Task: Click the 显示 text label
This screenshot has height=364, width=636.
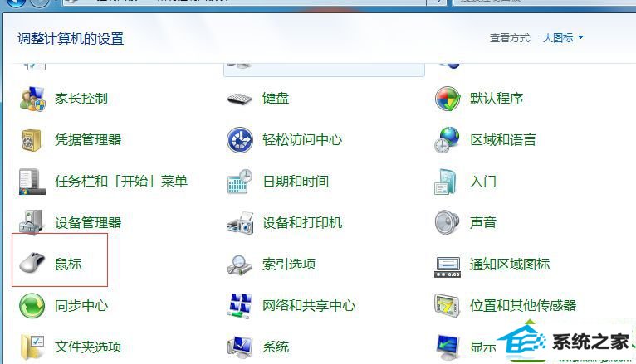Action: point(483,347)
